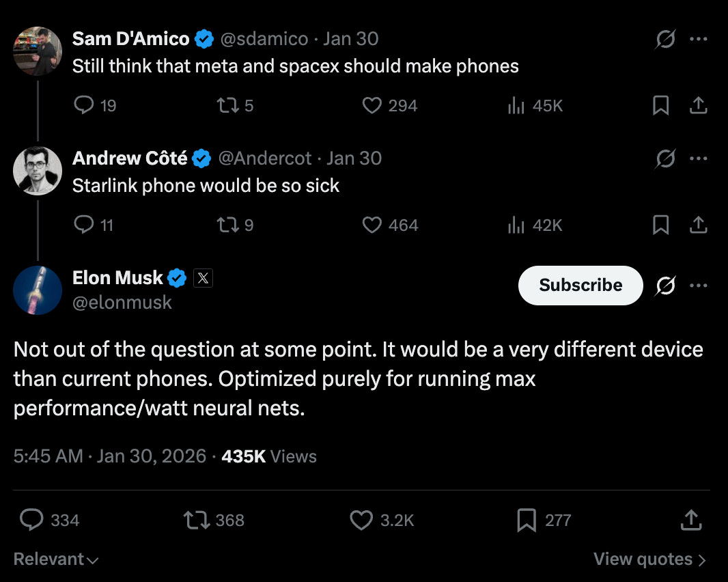728x582 pixels.
Task: Open the Relevant replies sort dropdown
Action: click(x=55, y=559)
